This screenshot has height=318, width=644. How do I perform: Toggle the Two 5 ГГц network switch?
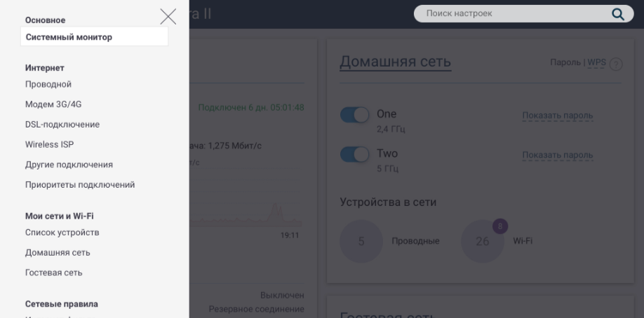354,155
